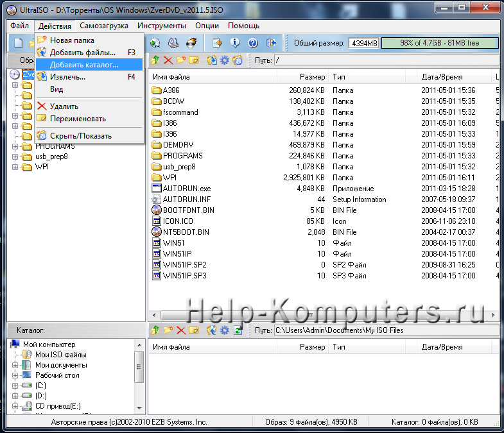The width and height of the screenshot is (504, 433).
Task: Click the convert image disc-arrow toolbar icon
Action: [x=155, y=43]
